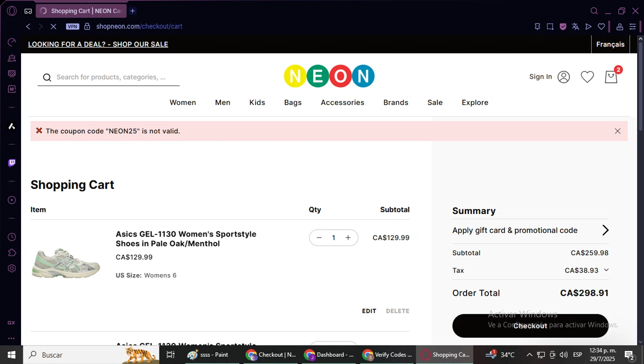View site security lock info
This screenshot has height=364, width=644.
pyautogui.click(x=87, y=26)
